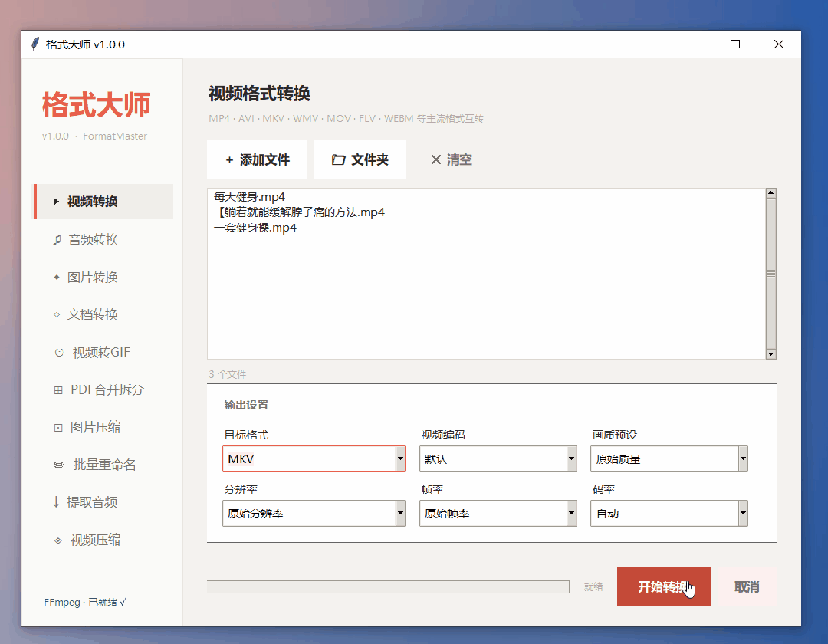Select file 【躺着就能缓解脖子痛的方法.mp4
The height and width of the screenshot is (644, 828).
[299, 212]
